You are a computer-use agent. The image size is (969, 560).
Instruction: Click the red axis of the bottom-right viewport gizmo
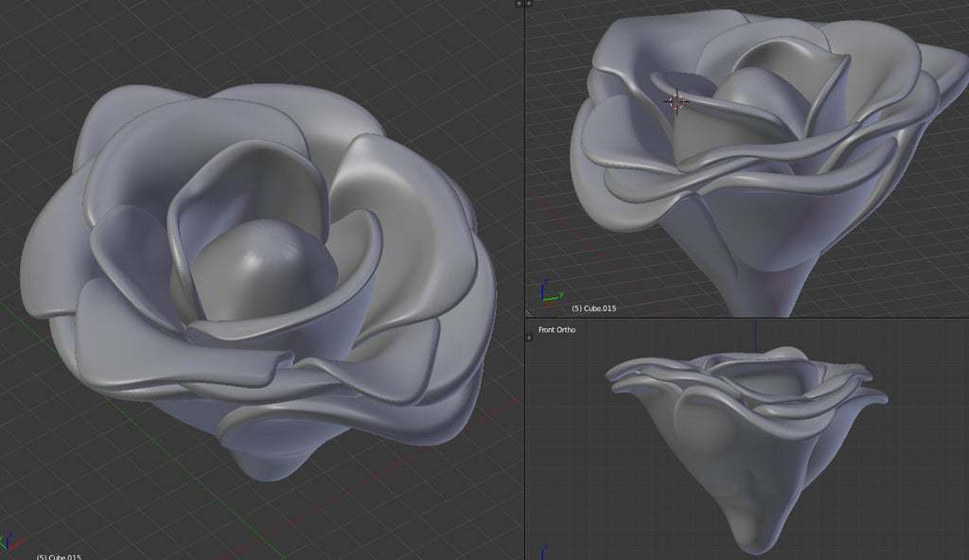click(x=547, y=558)
